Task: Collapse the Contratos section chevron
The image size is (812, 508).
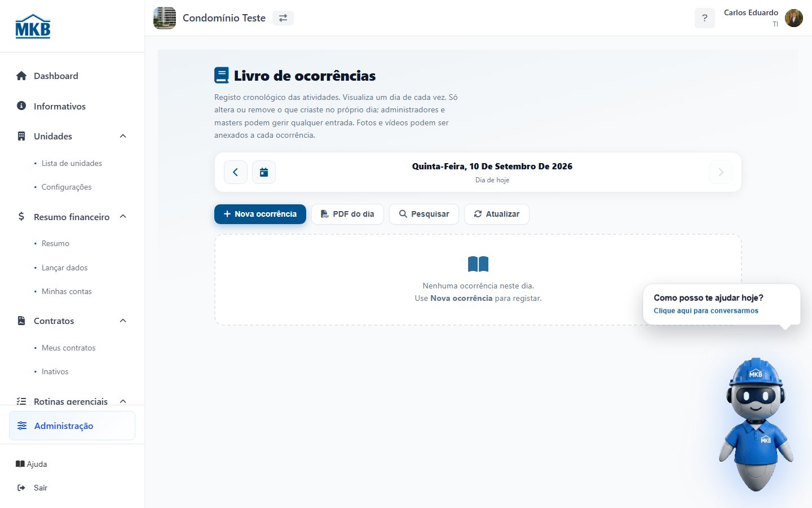Action: (x=123, y=321)
